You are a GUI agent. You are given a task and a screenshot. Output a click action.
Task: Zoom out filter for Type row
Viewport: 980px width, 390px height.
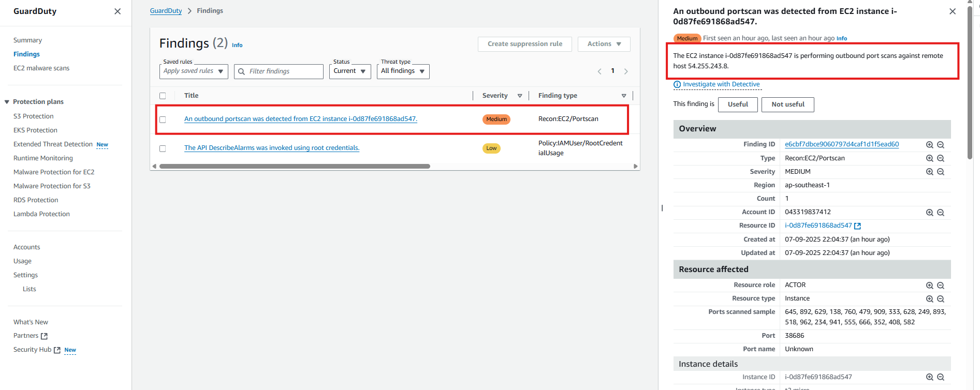pos(941,158)
